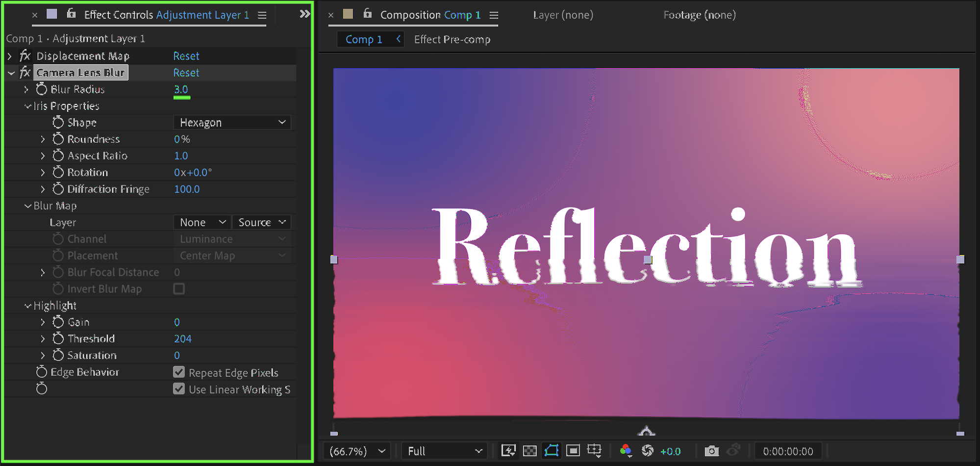
Task: Open the resolution dropdown showing Full
Action: coord(444,451)
